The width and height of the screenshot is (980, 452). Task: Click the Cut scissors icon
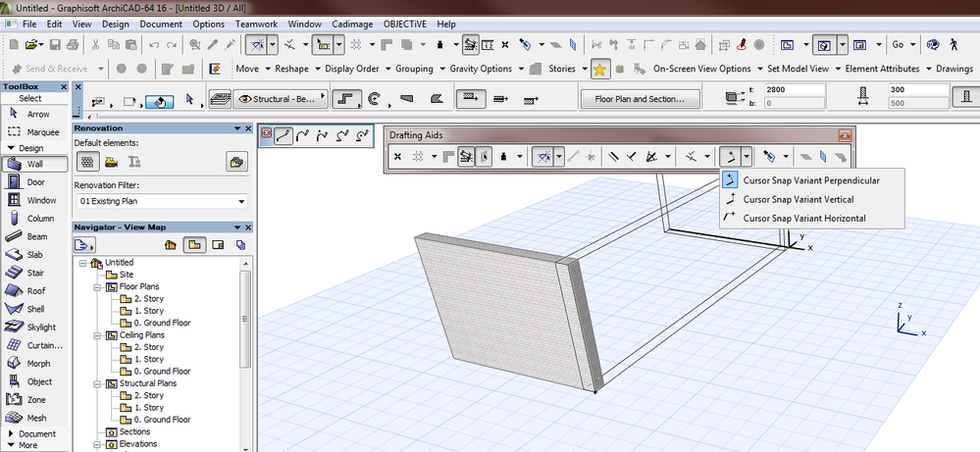[95, 44]
